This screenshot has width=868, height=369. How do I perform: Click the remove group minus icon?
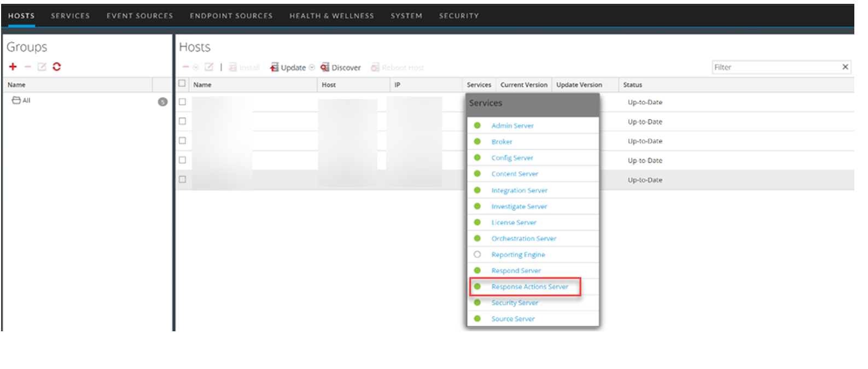[x=28, y=67]
